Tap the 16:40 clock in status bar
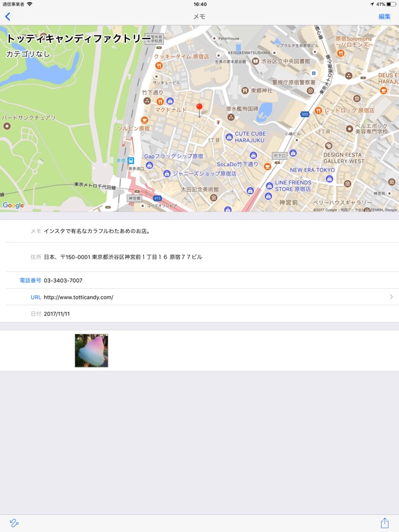 point(200,4)
